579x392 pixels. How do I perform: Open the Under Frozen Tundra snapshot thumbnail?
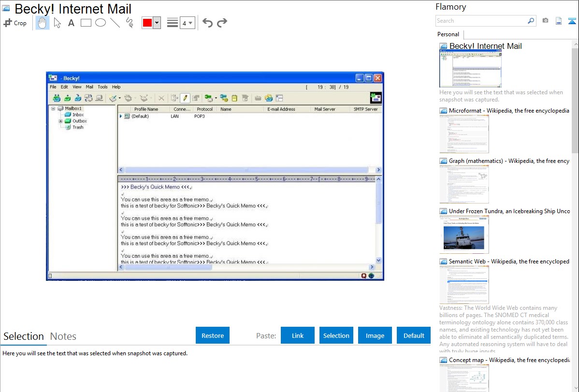(x=464, y=234)
